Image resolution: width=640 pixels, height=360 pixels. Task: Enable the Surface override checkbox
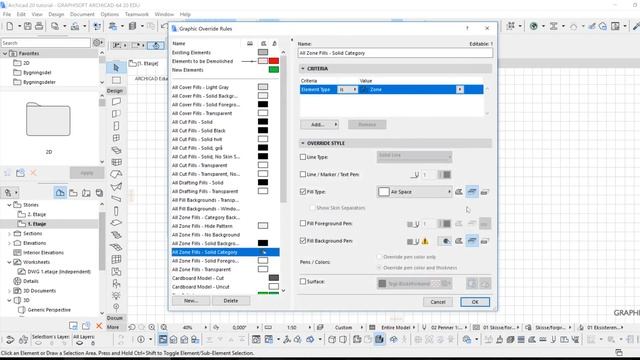tap(303, 281)
